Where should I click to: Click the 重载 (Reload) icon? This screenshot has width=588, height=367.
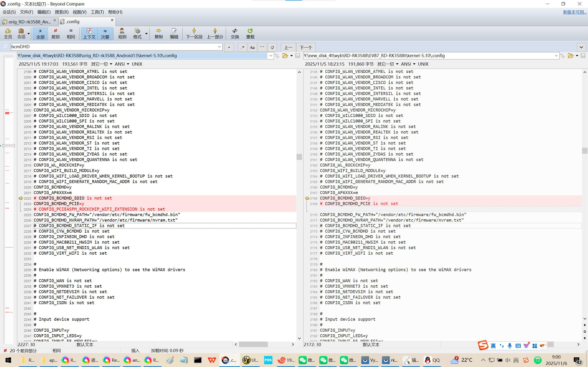(250, 33)
